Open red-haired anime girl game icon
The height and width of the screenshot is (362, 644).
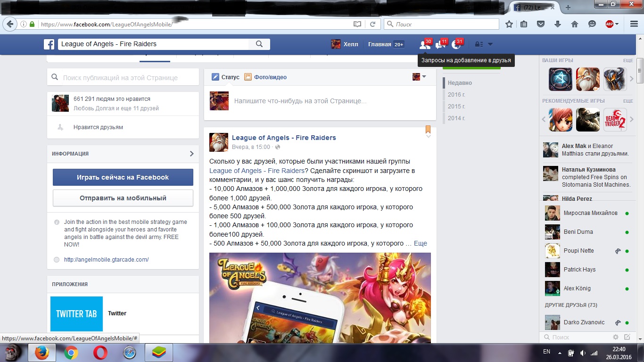click(x=561, y=120)
